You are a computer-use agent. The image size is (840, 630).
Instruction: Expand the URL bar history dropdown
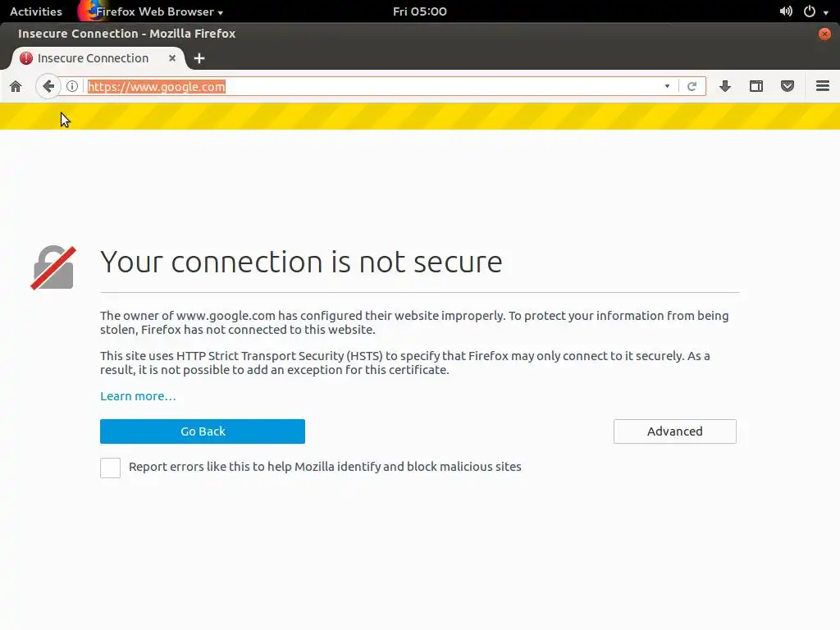coord(667,86)
